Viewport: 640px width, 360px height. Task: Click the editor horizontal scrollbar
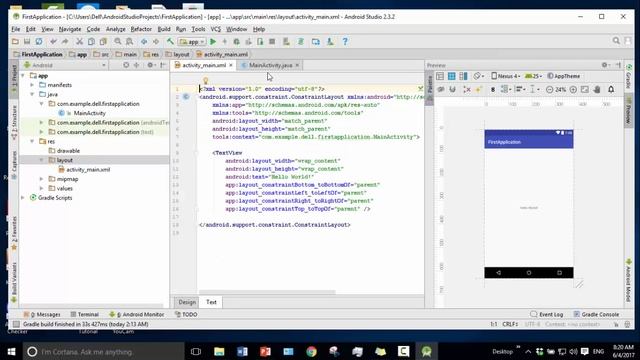click(x=267, y=292)
